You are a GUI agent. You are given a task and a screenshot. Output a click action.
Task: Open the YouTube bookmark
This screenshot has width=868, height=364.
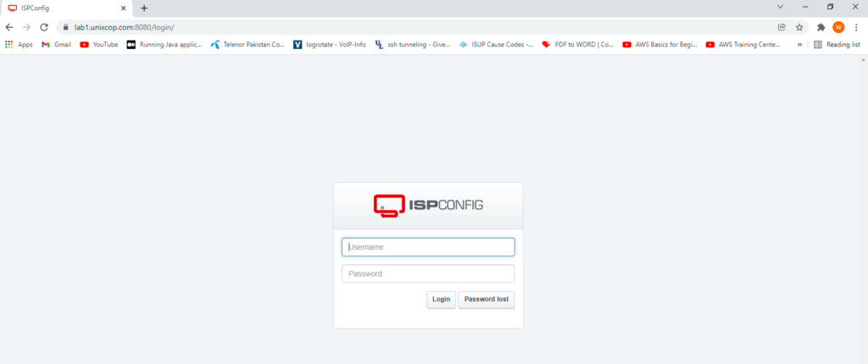pos(99,45)
